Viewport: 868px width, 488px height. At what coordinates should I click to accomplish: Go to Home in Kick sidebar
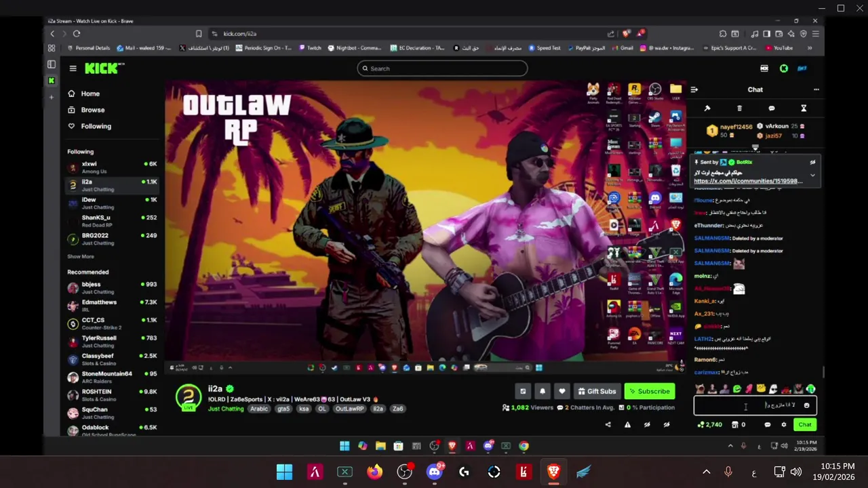pyautogui.click(x=83, y=94)
